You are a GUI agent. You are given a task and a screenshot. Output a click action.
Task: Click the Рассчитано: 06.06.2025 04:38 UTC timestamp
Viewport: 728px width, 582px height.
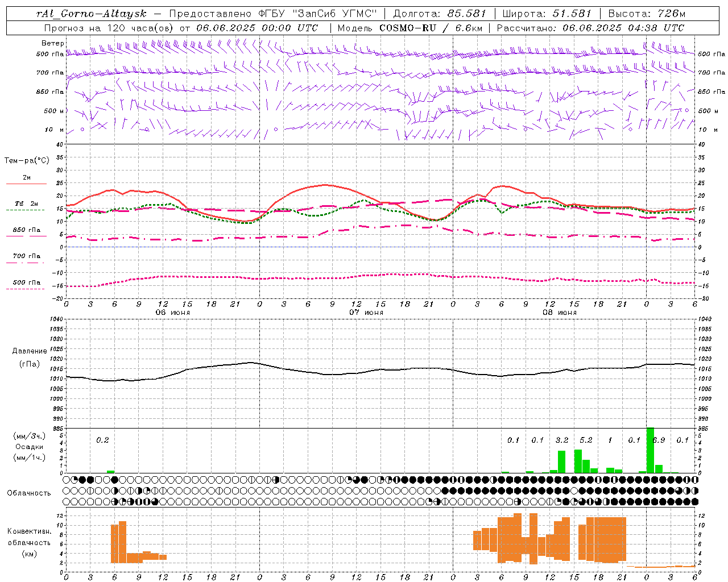[590, 28]
